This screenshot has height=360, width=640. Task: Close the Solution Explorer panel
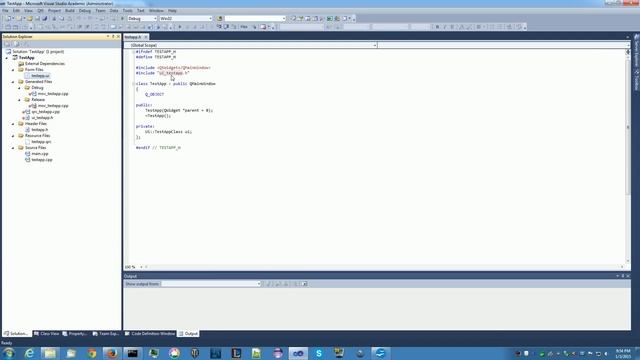[x=118, y=37]
